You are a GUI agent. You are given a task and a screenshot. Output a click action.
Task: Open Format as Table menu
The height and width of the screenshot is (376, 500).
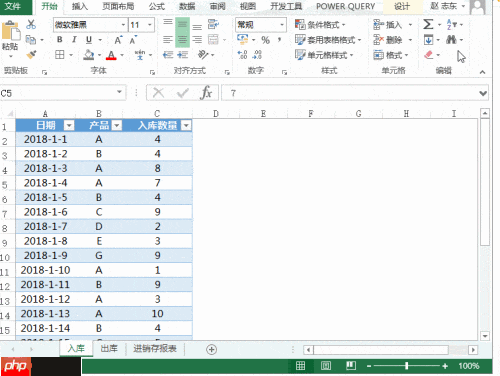coord(328,40)
